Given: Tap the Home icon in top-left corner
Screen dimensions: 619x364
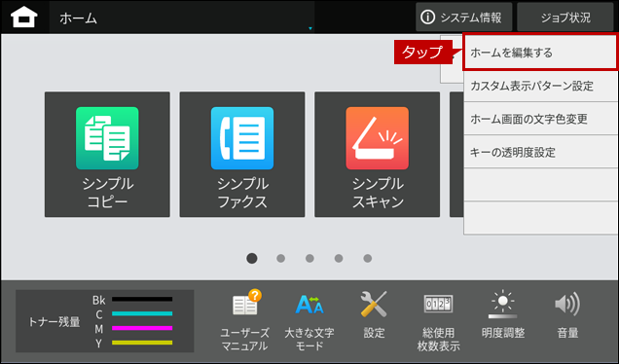Looking at the screenshot, I should (24, 18).
